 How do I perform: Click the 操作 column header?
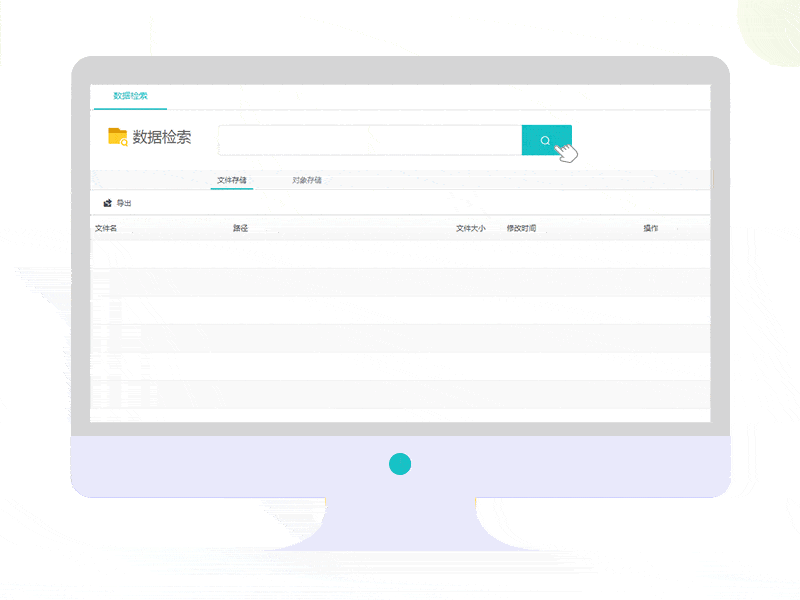(650, 228)
